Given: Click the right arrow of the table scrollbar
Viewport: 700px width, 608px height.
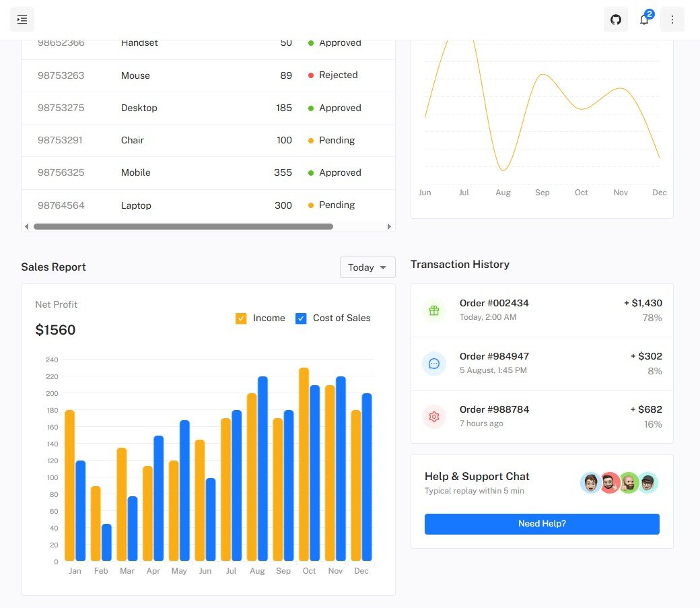Looking at the screenshot, I should 389,227.
